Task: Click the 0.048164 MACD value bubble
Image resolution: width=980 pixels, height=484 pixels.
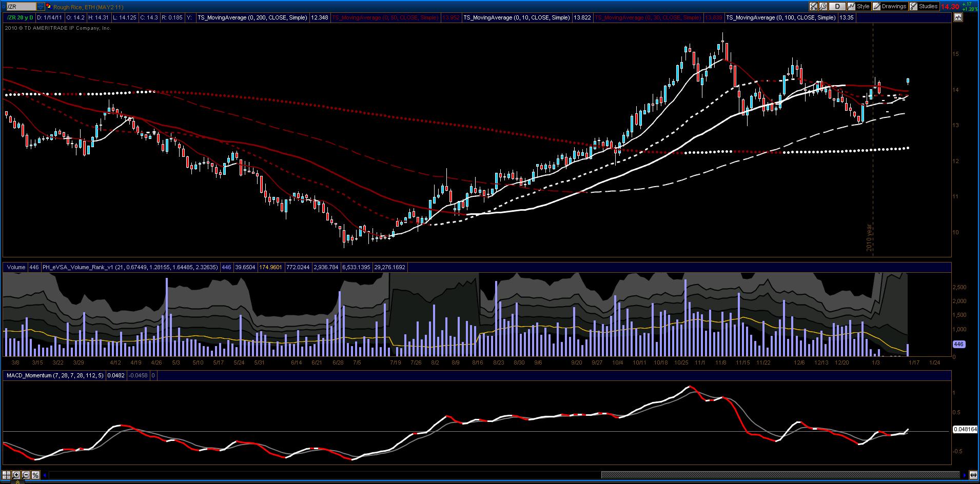Action: click(965, 430)
